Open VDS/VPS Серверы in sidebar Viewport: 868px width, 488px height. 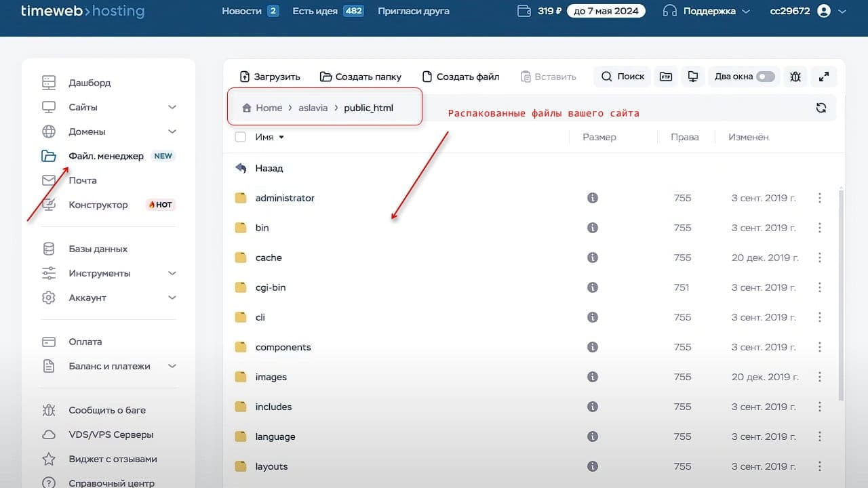point(111,434)
